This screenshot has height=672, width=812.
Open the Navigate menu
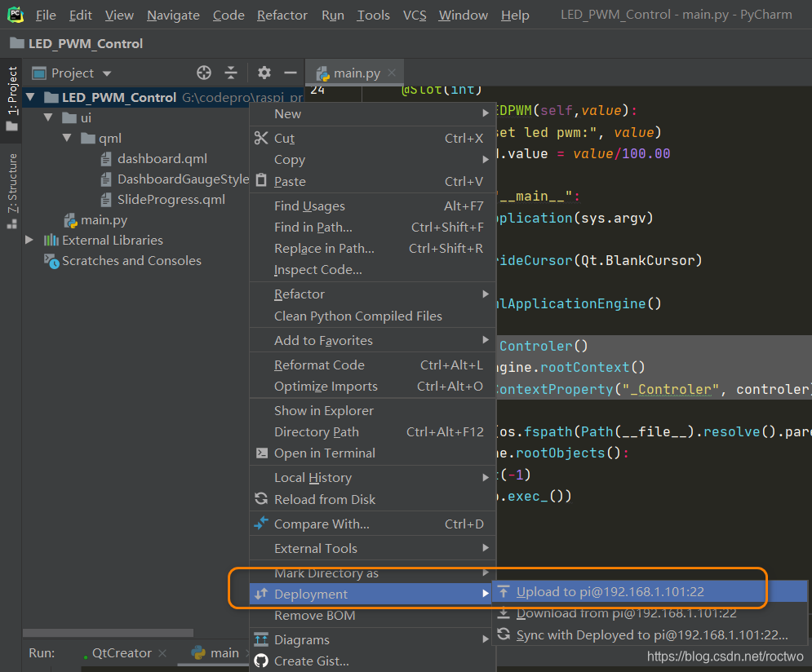pos(173,15)
